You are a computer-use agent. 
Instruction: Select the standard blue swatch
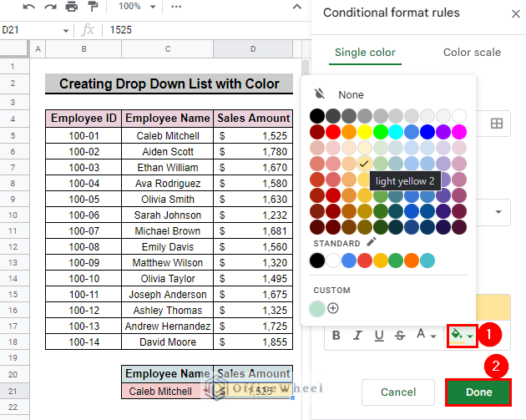click(349, 261)
